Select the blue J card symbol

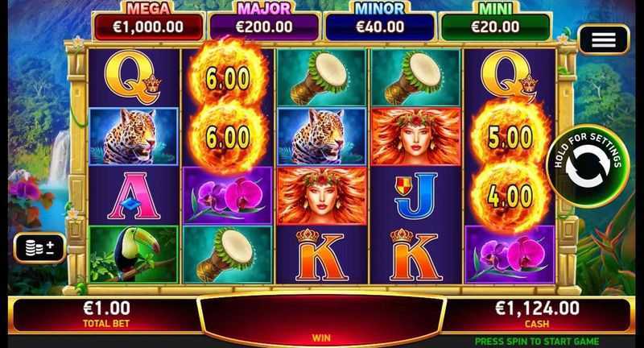click(415, 196)
